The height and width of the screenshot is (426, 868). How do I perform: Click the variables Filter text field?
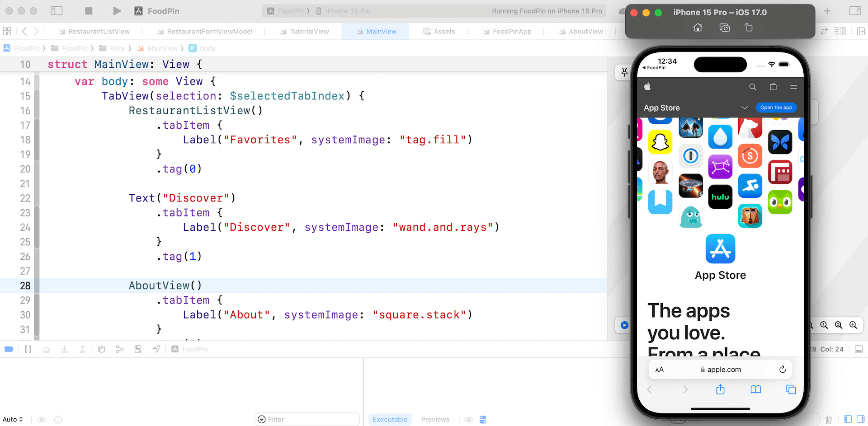307,420
